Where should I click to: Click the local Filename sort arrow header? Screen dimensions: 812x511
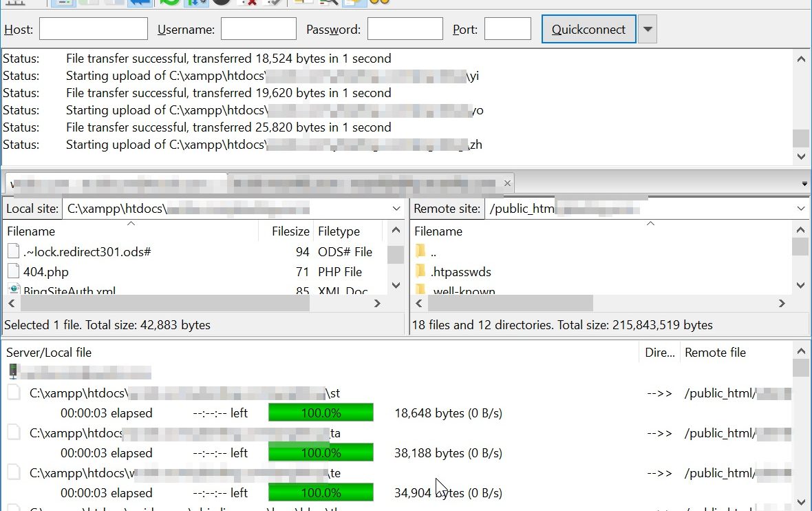click(131, 223)
